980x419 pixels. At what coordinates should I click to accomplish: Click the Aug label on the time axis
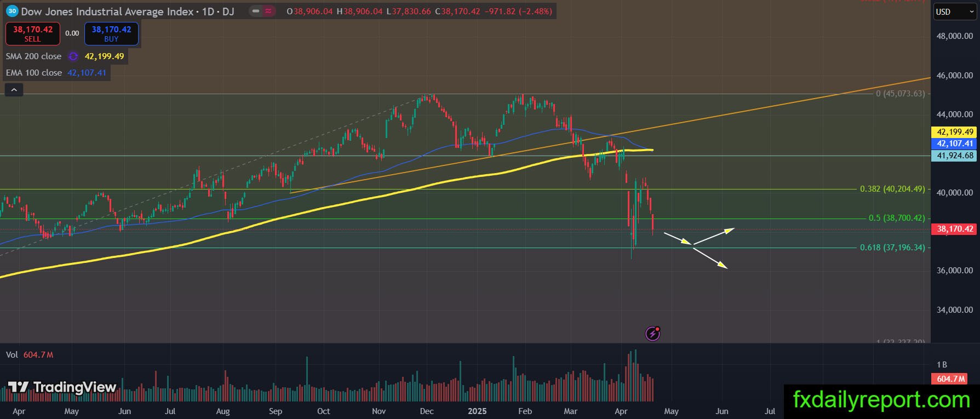(223, 411)
